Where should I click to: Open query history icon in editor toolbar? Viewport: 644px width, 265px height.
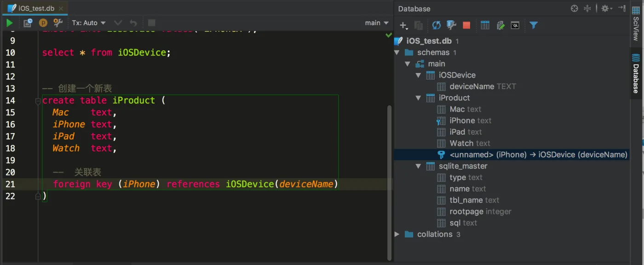point(28,23)
